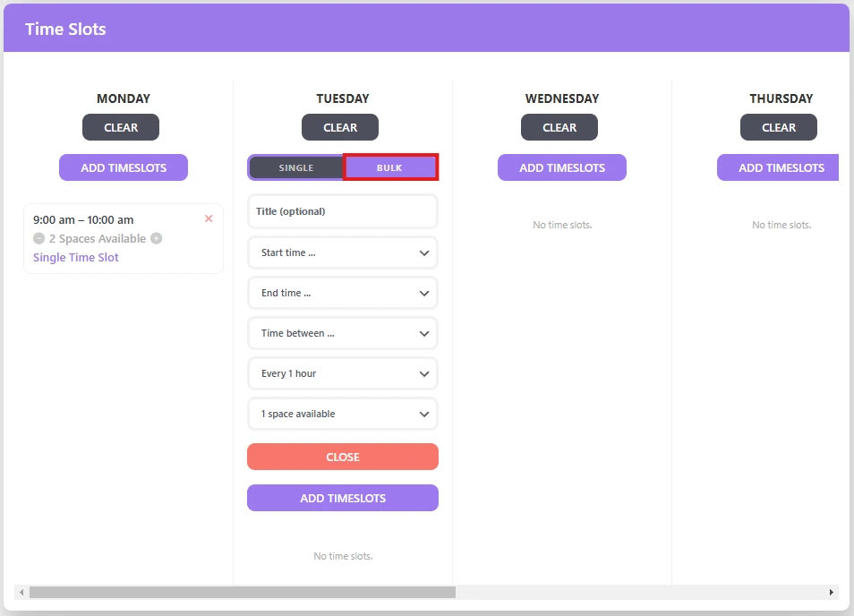Viewport: 854px width, 616px height.
Task: Click the horizontal scrollbar thumb
Action: [243, 592]
